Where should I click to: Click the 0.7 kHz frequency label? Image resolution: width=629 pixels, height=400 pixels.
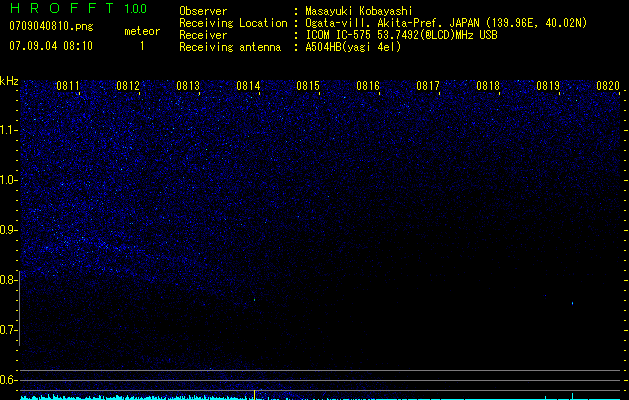point(8,330)
